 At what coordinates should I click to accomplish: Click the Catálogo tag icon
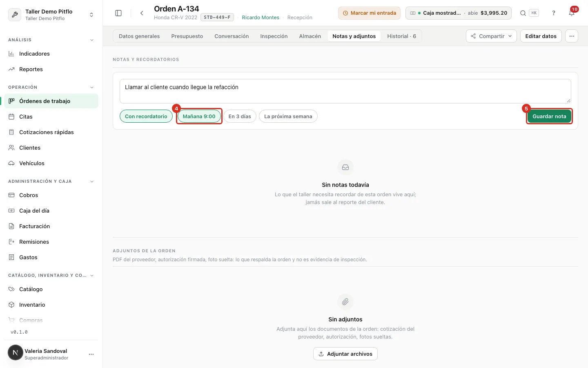pyautogui.click(x=11, y=289)
